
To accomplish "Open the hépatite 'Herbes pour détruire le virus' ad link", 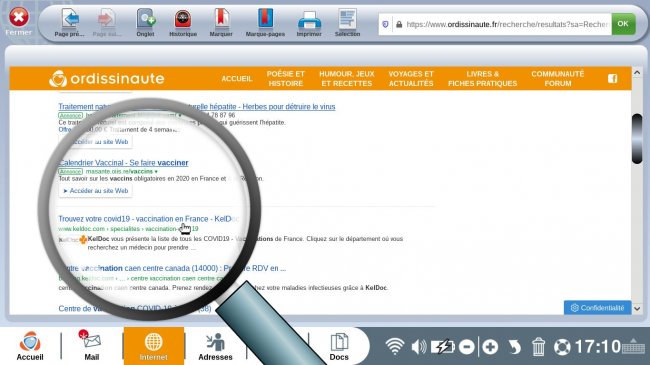I will click(x=197, y=107).
